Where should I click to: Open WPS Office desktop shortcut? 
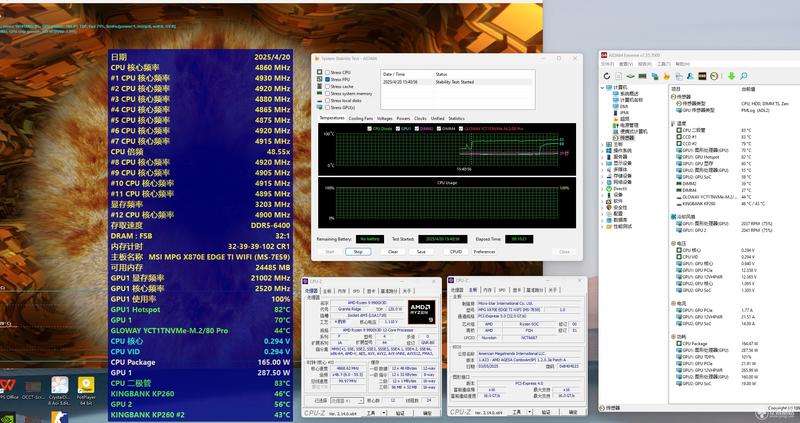tap(7, 389)
